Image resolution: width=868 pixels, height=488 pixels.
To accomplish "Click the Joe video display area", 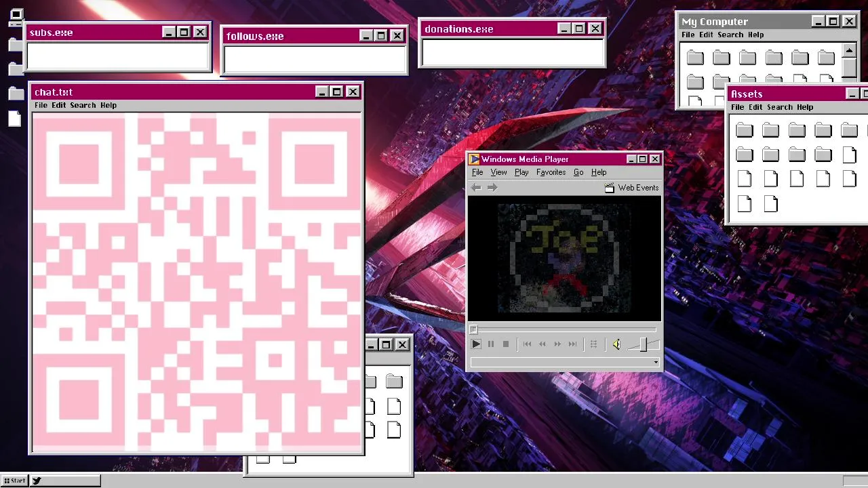I will [564, 258].
